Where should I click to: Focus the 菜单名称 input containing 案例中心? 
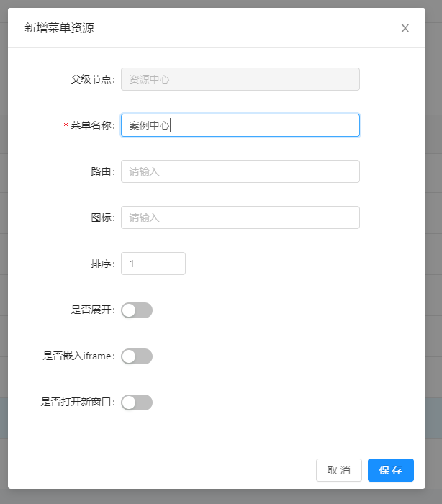click(240, 125)
